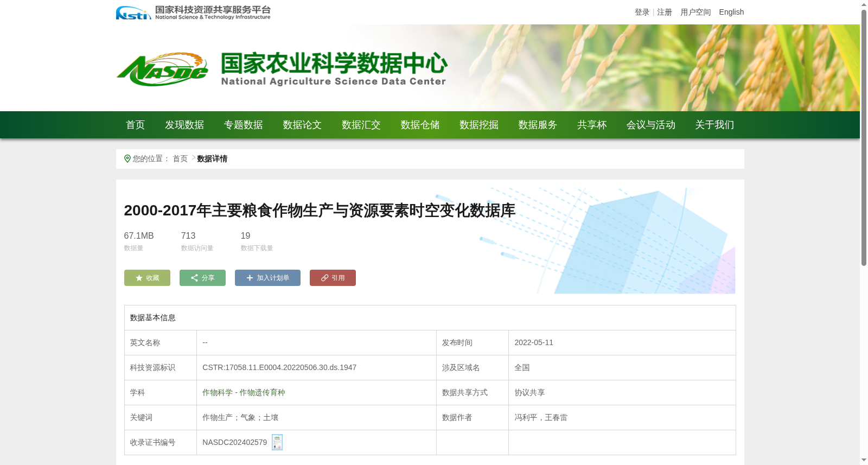868x465 pixels.
Task: Click the 全国 region value
Action: tap(522, 367)
